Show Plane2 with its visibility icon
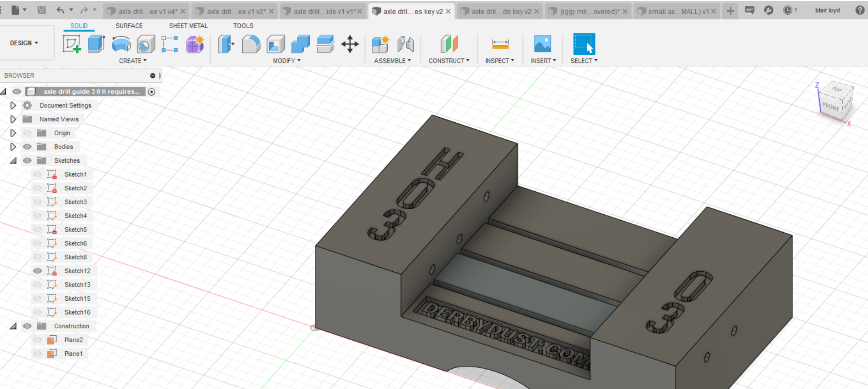The height and width of the screenshot is (389, 868). [x=38, y=340]
